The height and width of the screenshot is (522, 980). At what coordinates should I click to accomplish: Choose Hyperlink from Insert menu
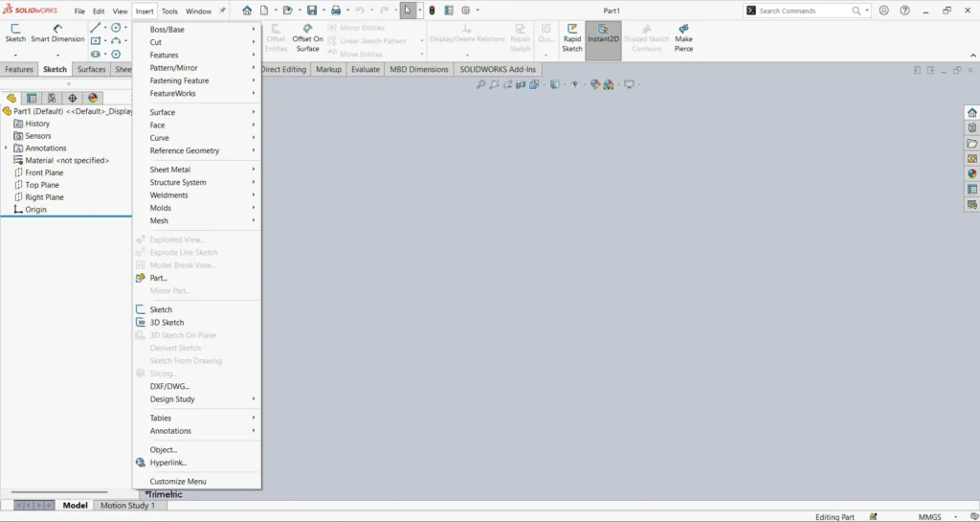(197, 463)
